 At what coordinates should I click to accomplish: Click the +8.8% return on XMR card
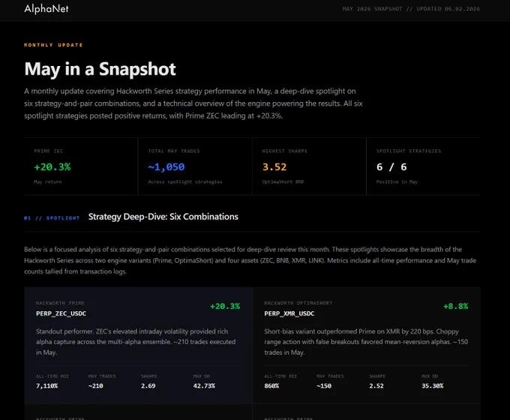point(456,306)
